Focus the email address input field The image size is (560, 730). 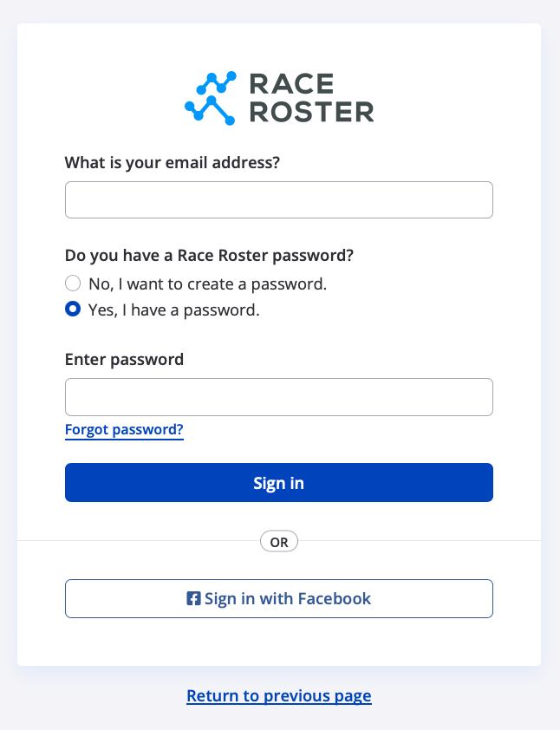point(278,199)
